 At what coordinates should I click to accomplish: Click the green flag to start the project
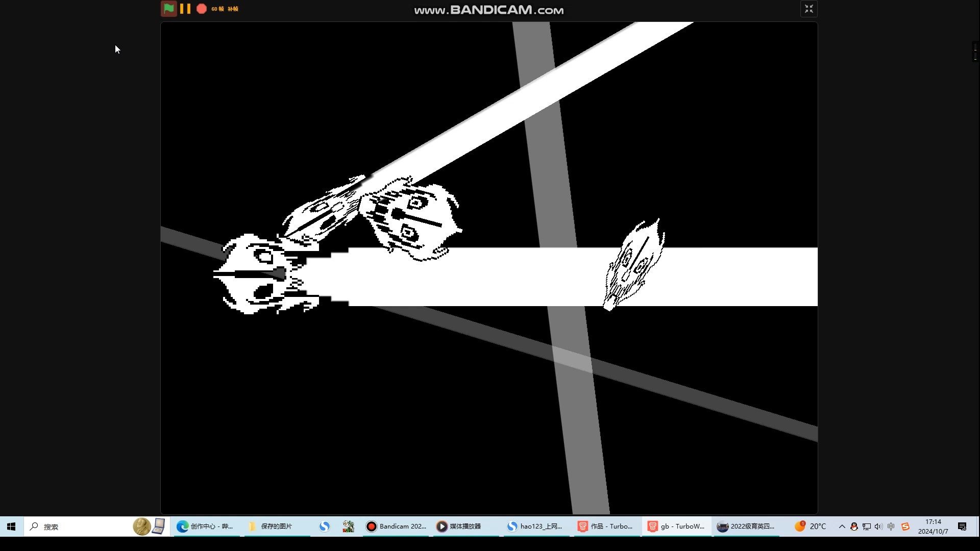(169, 9)
